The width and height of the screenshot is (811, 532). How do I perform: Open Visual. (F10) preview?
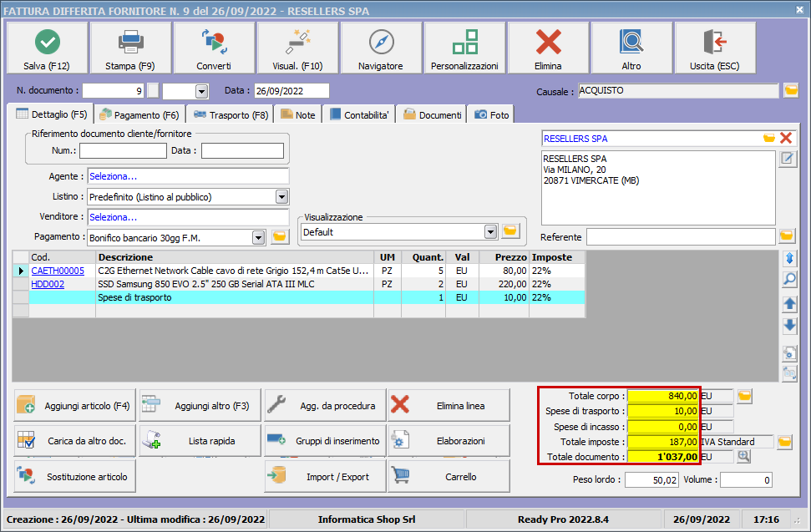(x=298, y=48)
